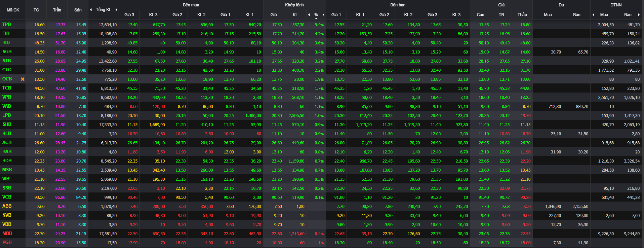The height and width of the screenshot is (248, 644).
Task: Sort by the % column header
Action: pos(316,15)
